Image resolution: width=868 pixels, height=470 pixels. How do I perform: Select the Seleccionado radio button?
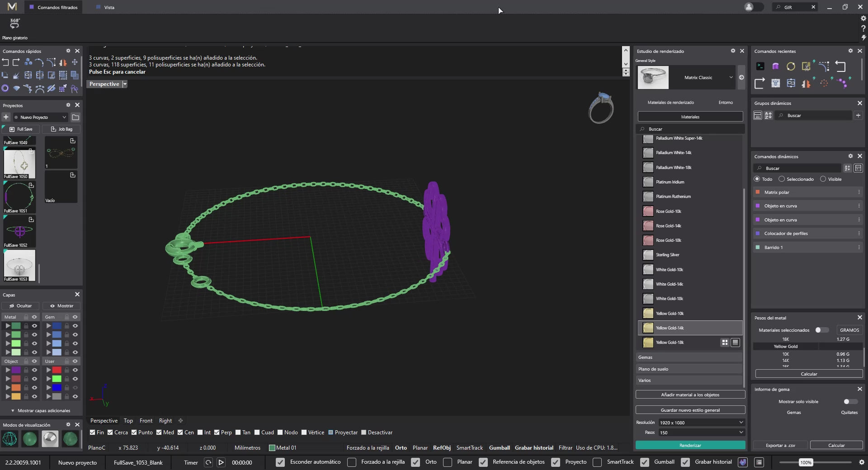click(x=782, y=179)
